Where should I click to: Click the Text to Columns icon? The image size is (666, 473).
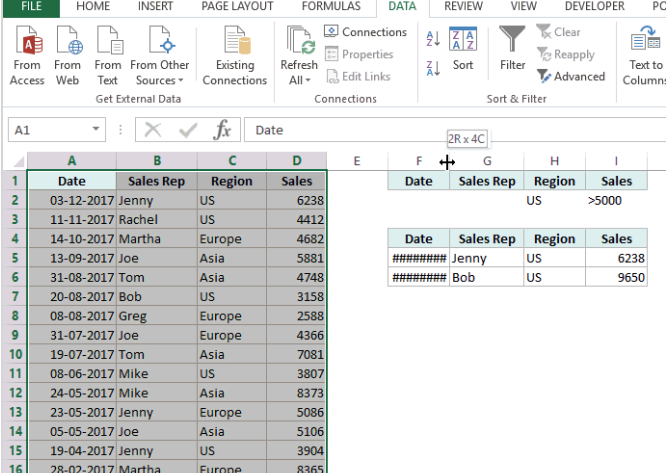click(645, 55)
